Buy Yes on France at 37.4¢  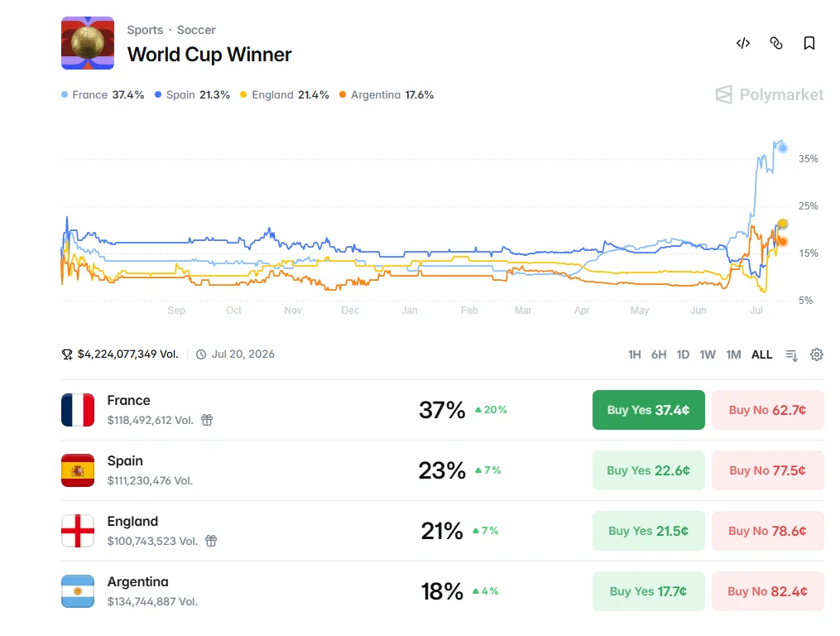648,410
